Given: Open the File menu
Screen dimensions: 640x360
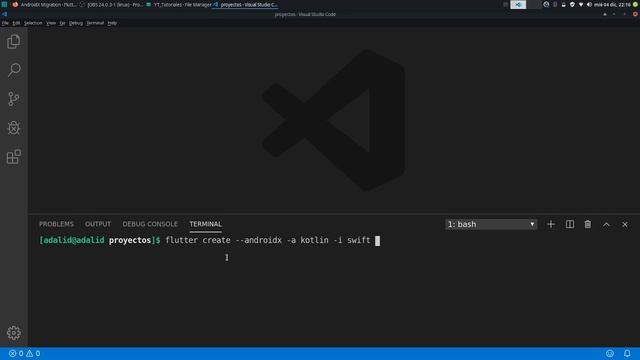Looking at the screenshot, I should tap(5, 23).
